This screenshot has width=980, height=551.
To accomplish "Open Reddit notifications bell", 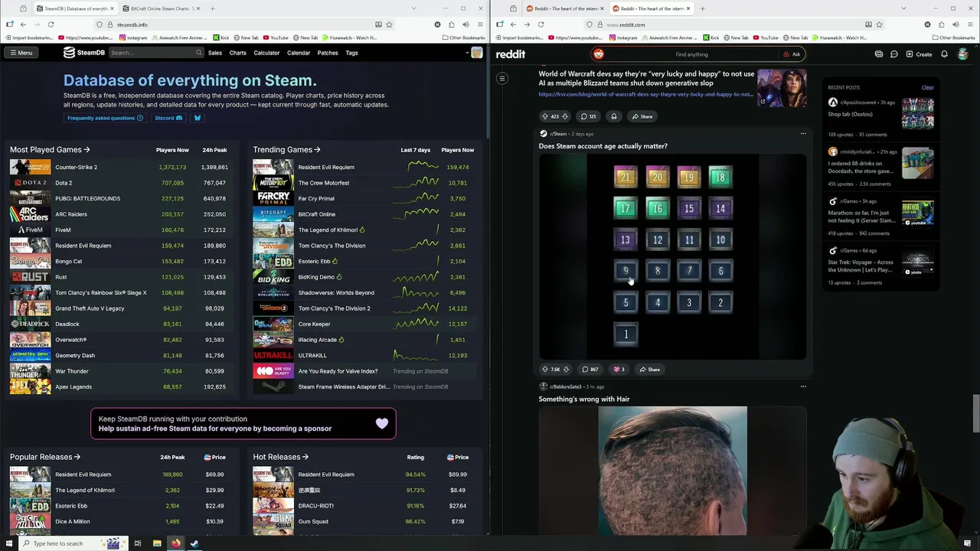I will [x=944, y=54].
